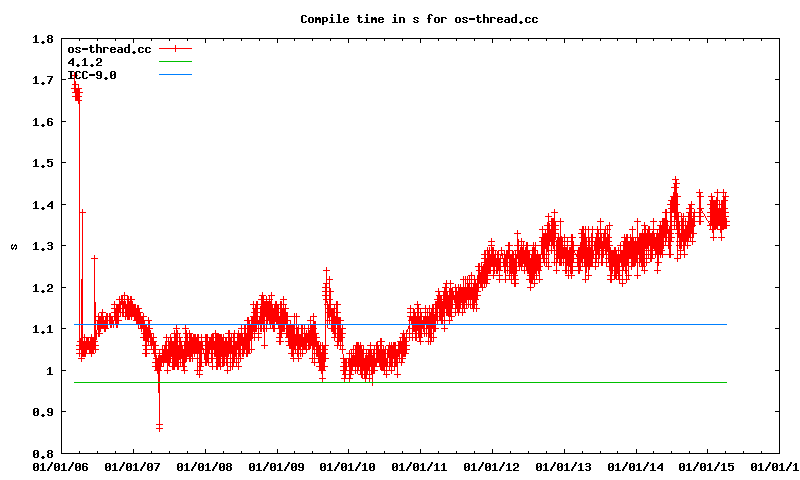The image size is (800, 480).
Task: Select the 'os-thread.cc' legend label
Action: [109, 48]
